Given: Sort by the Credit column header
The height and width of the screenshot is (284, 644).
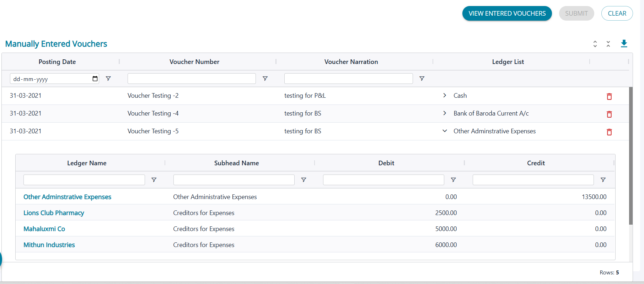Looking at the screenshot, I should pos(536,163).
